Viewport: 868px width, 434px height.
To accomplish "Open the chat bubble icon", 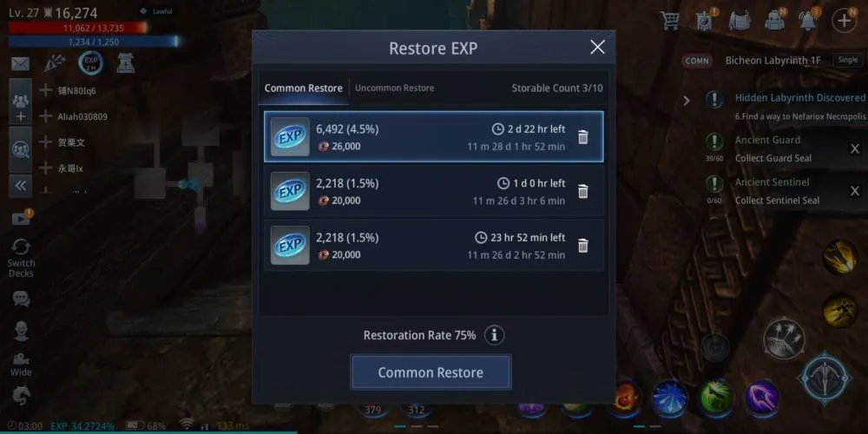I will (21, 299).
